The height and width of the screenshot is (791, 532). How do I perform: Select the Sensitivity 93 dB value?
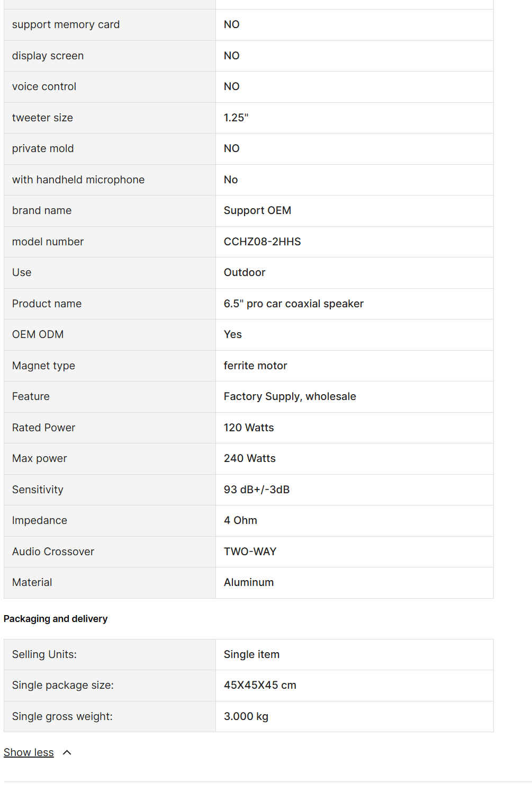[257, 490]
